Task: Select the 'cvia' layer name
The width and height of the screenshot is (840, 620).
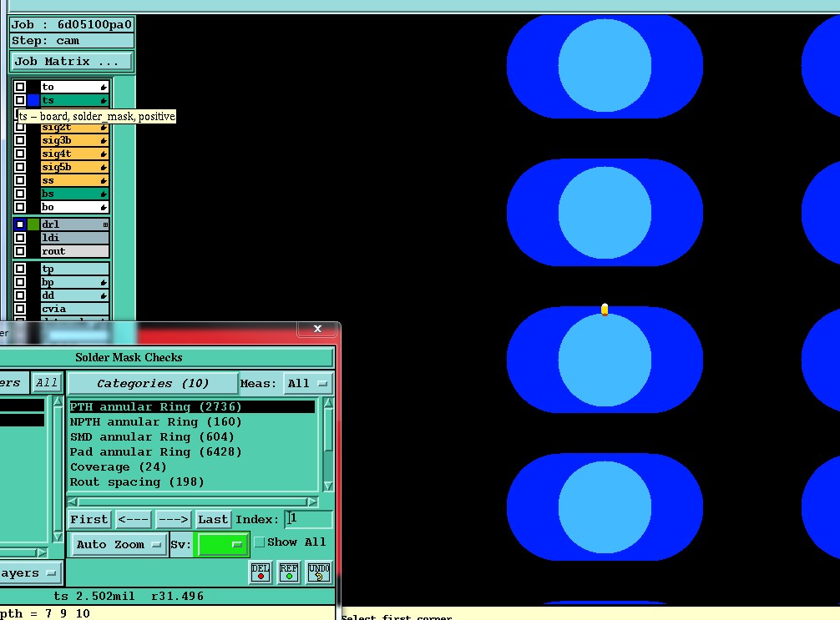Action: coord(75,309)
